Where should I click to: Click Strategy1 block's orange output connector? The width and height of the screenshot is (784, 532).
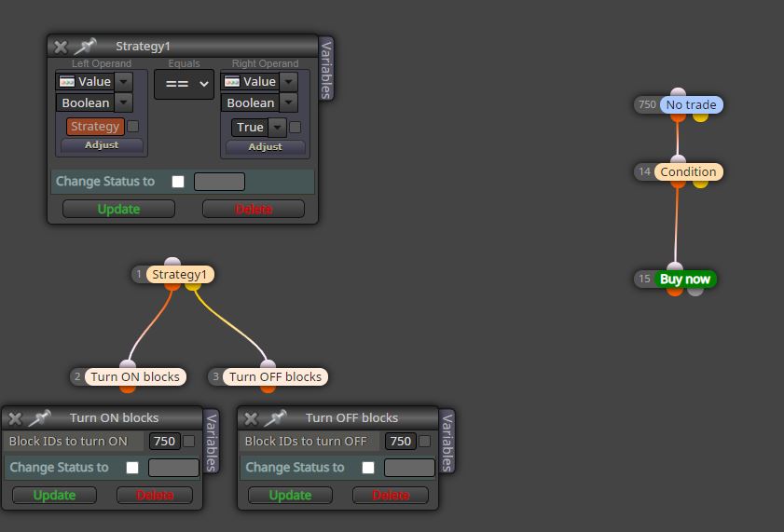[x=172, y=286]
